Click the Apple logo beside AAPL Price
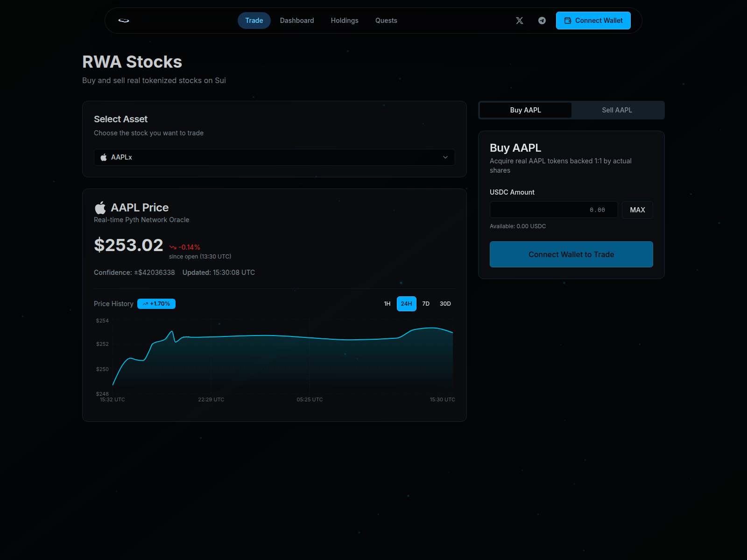This screenshot has height=560, width=747. [x=100, y=207]
